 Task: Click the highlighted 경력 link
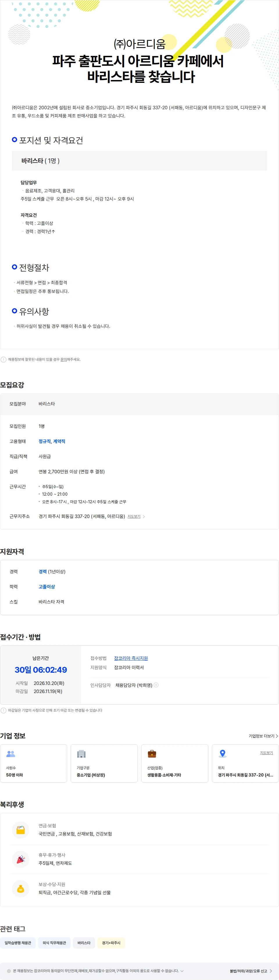click(42, 572)
